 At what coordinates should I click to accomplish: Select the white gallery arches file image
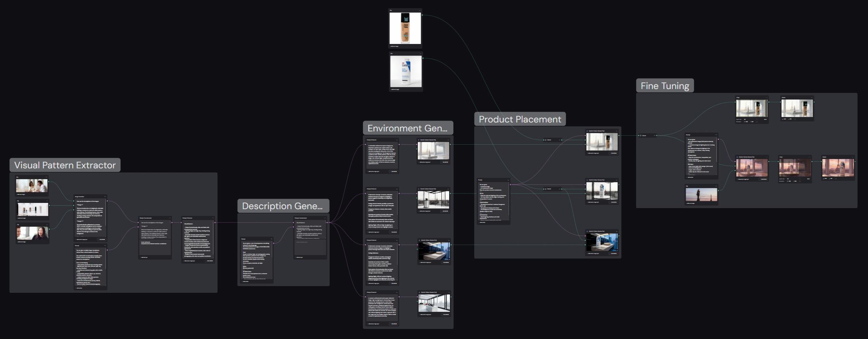click(x=33, y=210)
